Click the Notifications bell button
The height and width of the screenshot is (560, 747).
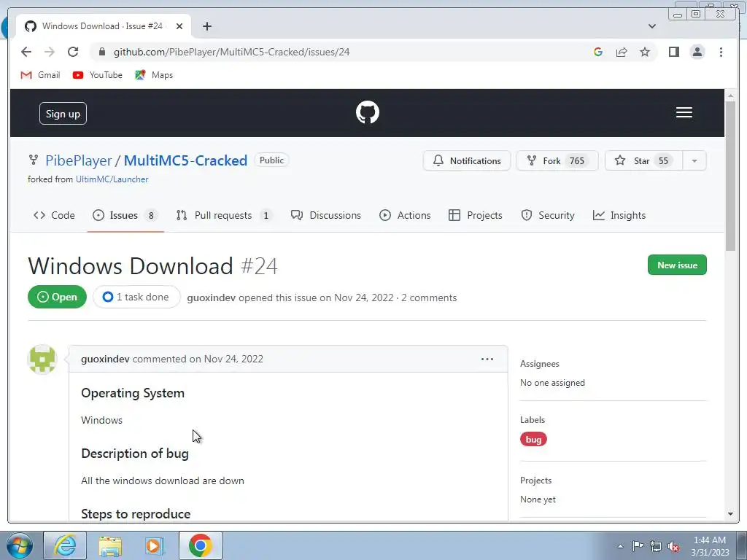click(467, 160)
